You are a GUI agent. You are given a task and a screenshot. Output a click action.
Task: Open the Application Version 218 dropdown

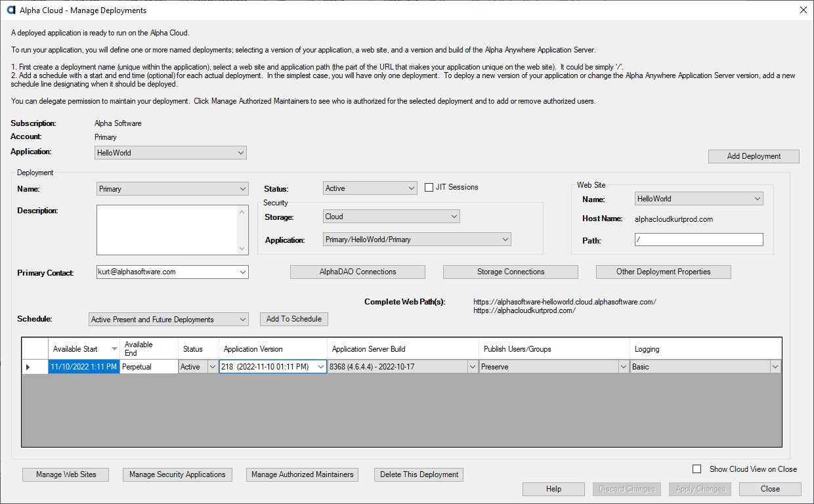[x=321, y=367]
